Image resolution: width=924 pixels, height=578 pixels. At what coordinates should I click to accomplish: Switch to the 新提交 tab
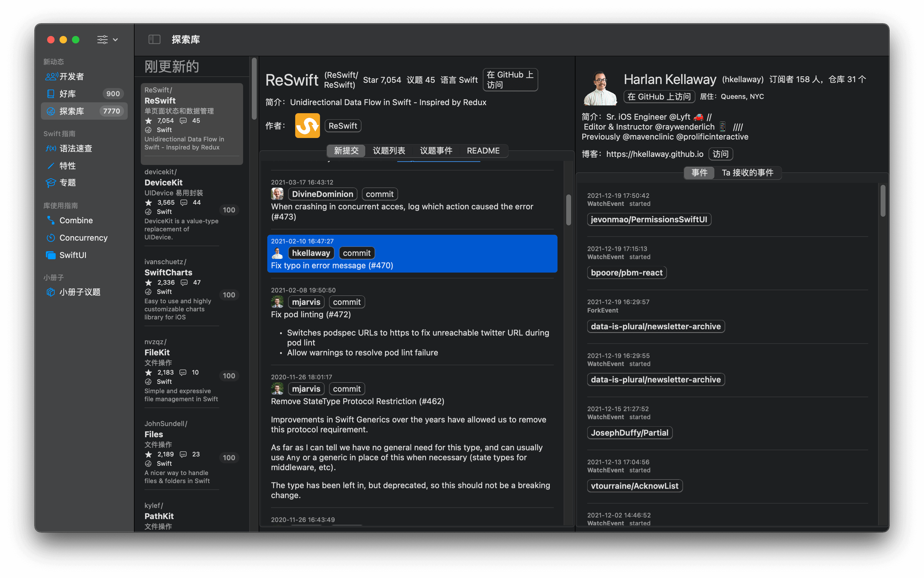click(346, 151)
